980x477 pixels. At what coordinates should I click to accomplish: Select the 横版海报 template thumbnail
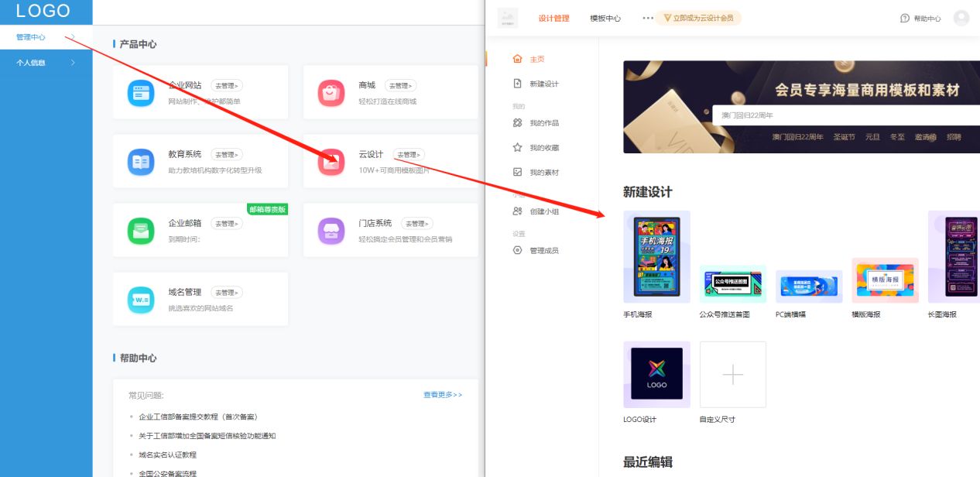pos(885,280)
